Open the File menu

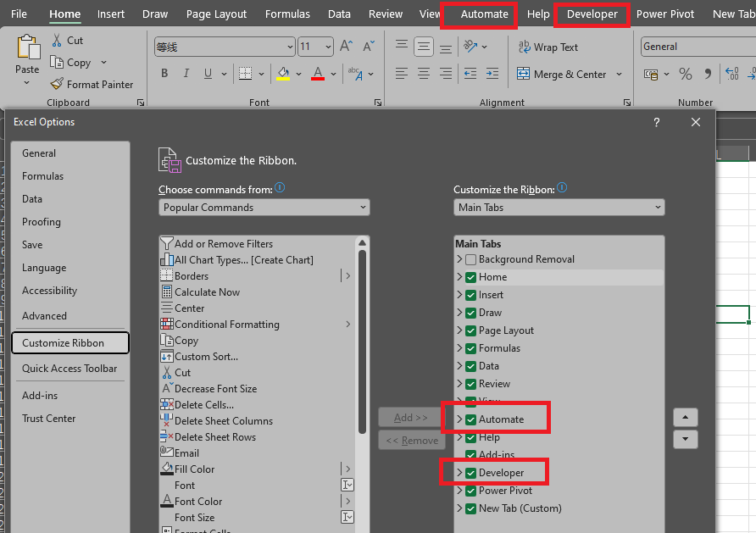19,14
